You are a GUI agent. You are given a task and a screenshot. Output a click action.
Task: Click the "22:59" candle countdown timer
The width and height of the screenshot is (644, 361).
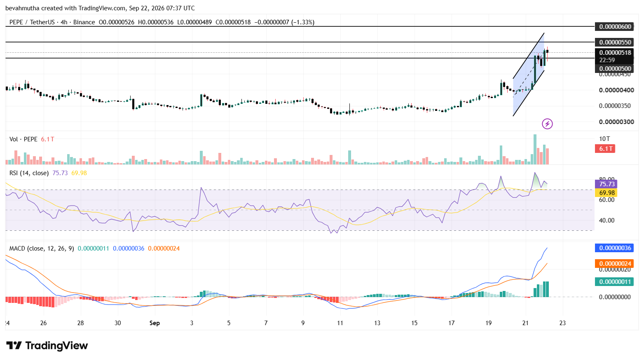[x=607, y=60]
